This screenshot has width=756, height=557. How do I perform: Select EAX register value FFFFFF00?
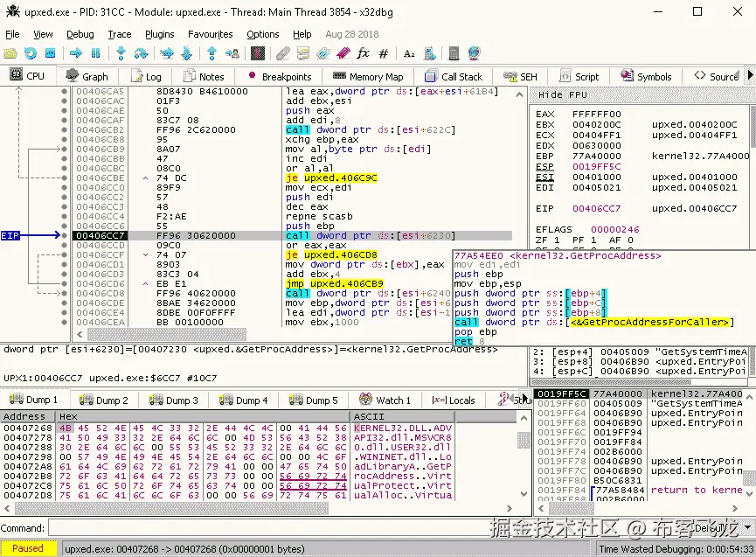[x=596, y=115]
